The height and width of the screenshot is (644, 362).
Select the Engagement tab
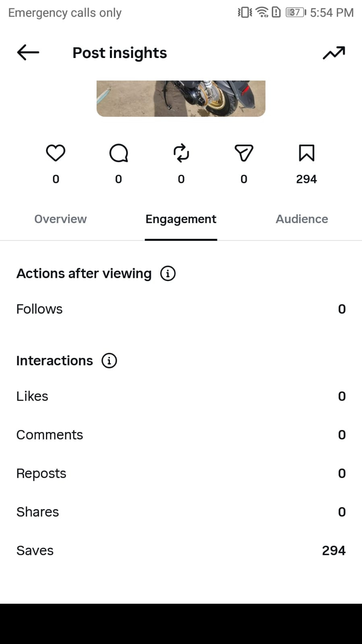181,219
